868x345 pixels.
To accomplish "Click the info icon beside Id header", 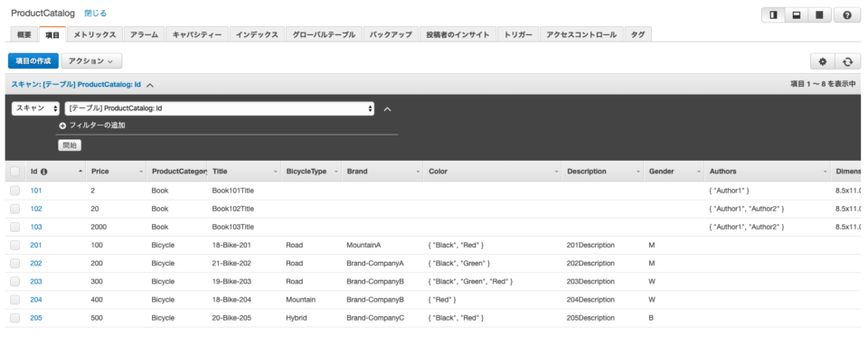I will click(x=44, y=172).
